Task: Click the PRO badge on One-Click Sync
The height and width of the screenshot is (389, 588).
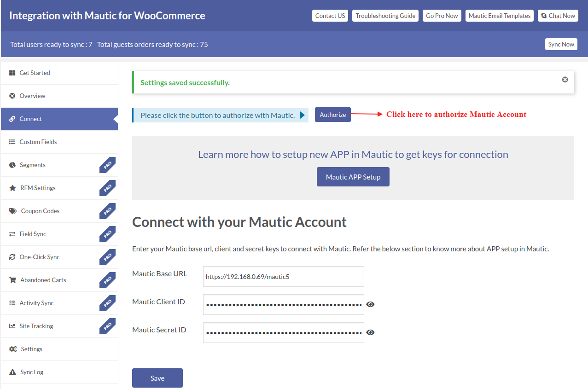Action: [108, 257]
